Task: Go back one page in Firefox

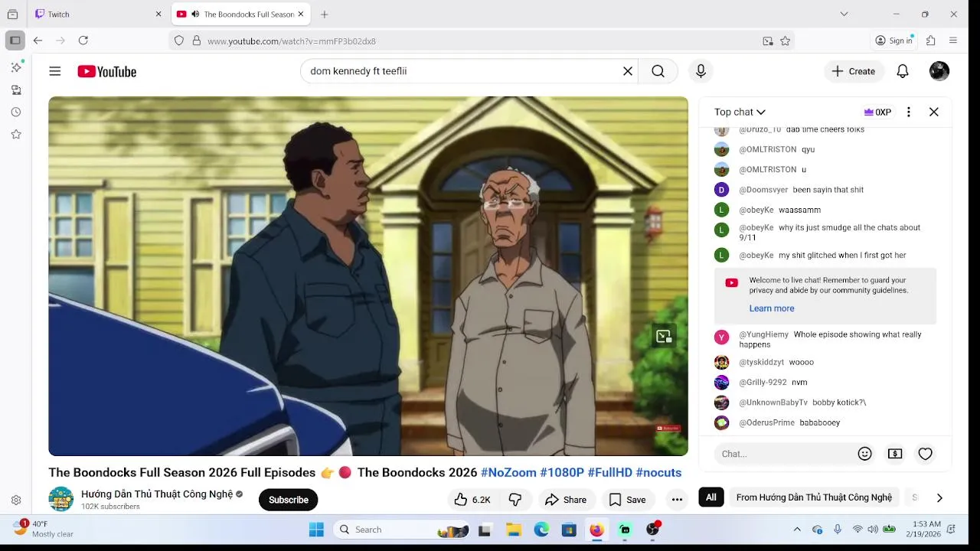Action: click(x=38, y=41)
